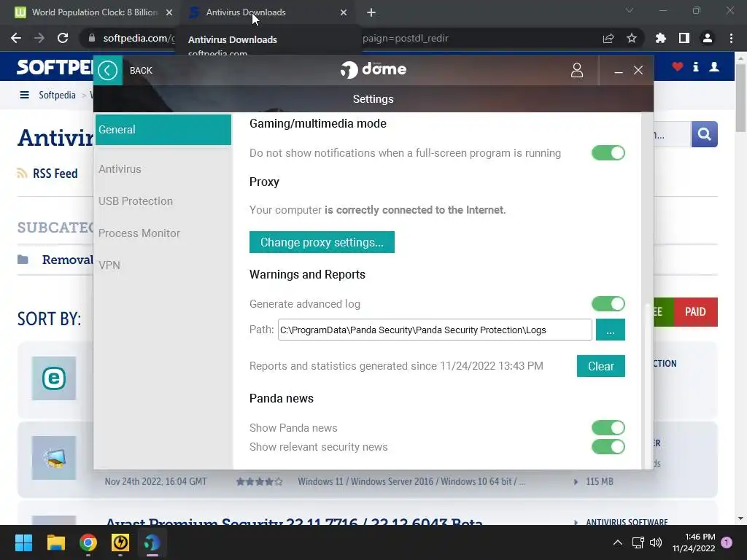Click the browse (...) button for log path

pyautogui.click(x=610, y=330)
